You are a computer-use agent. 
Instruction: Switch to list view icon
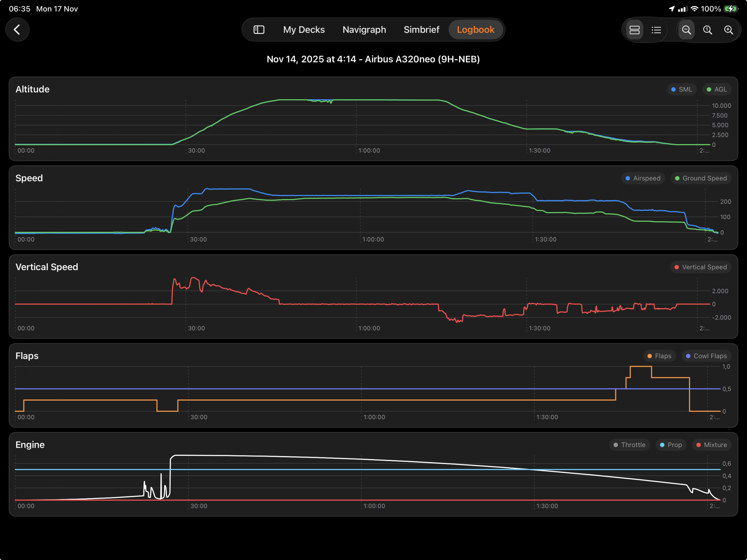coord(656,30)
